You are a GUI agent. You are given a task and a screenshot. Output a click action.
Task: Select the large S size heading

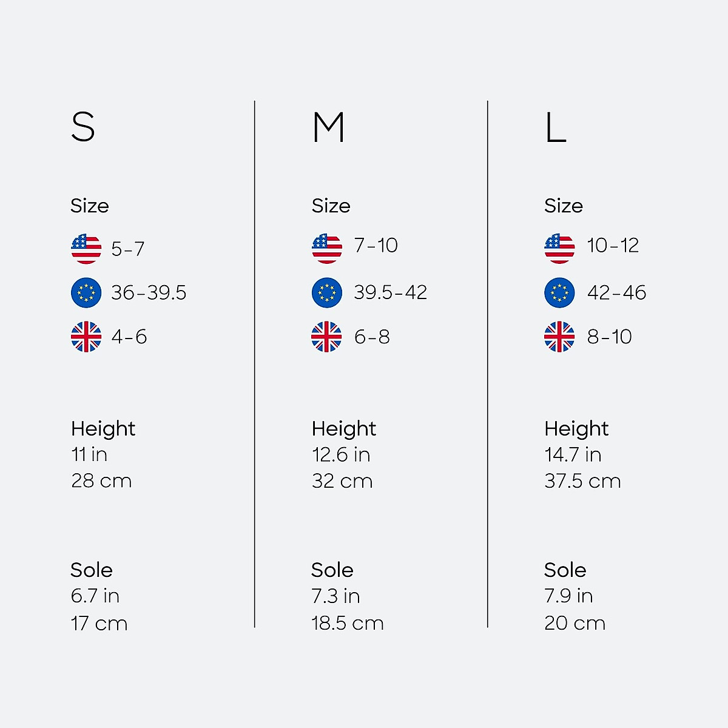tap(83, 127)
